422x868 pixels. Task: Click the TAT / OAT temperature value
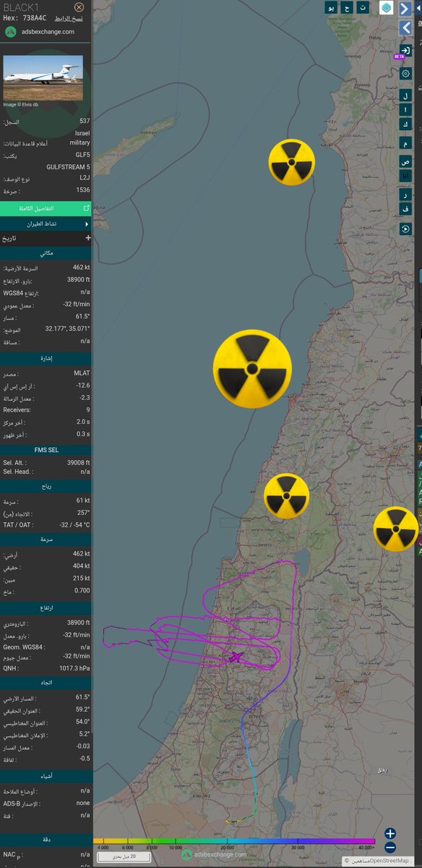pos(75,525)
